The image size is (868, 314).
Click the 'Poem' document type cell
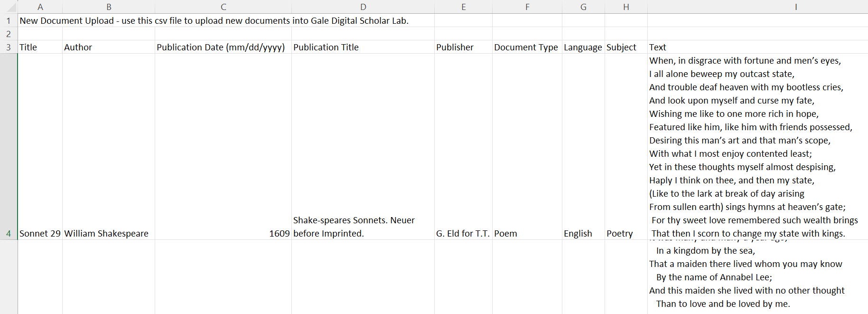coord(527,147)
